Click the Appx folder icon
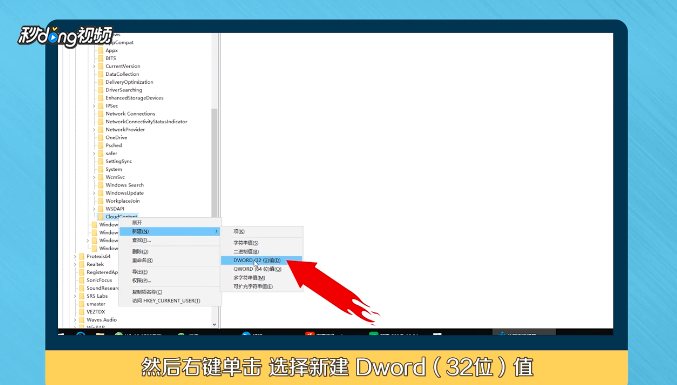The width and height of the screenshot is (677, 385). point(101,50)
